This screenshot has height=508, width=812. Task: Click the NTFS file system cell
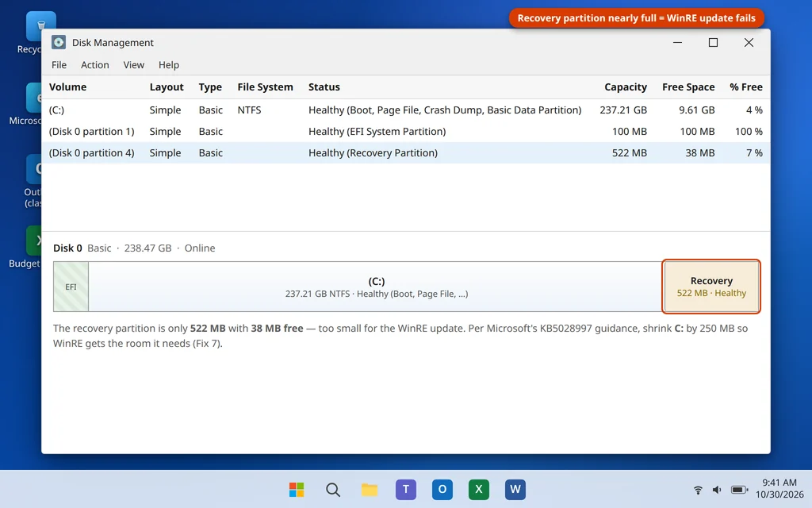[249, 110]
